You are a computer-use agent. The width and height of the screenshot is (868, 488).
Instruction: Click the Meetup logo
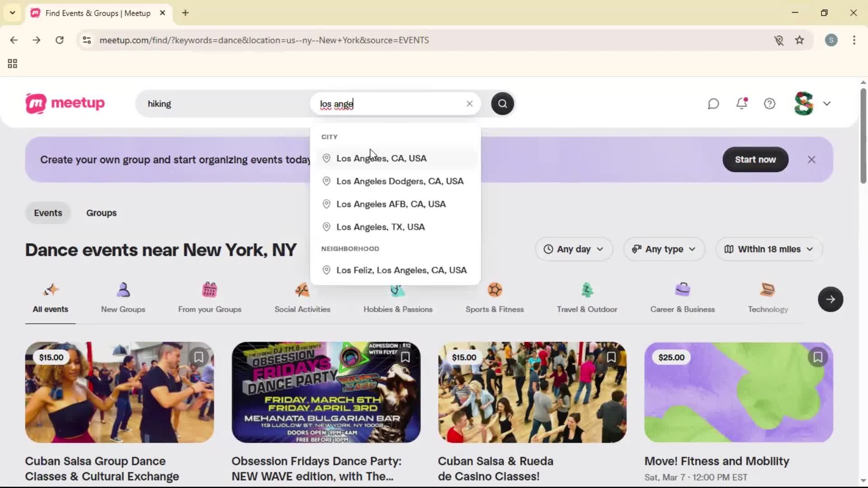click(x=64, y=103)
